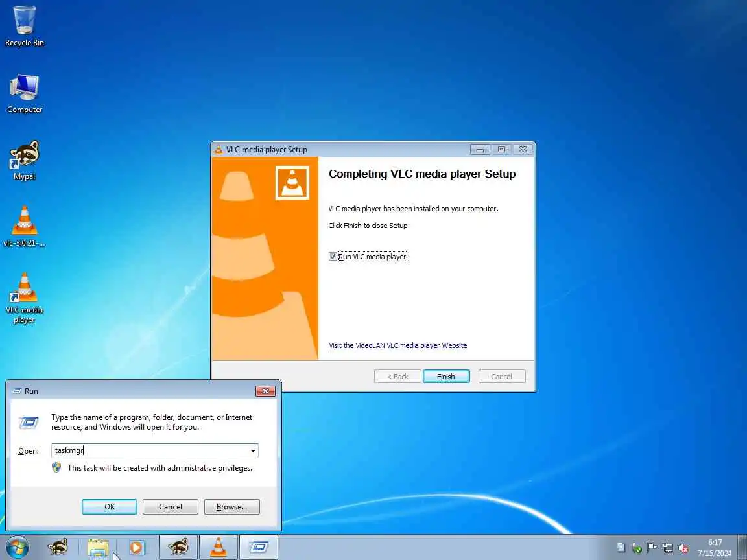Screen dimensions: 747x560
Task: Expand the Open combo box dropdown arrow
Action: [253, 451]
